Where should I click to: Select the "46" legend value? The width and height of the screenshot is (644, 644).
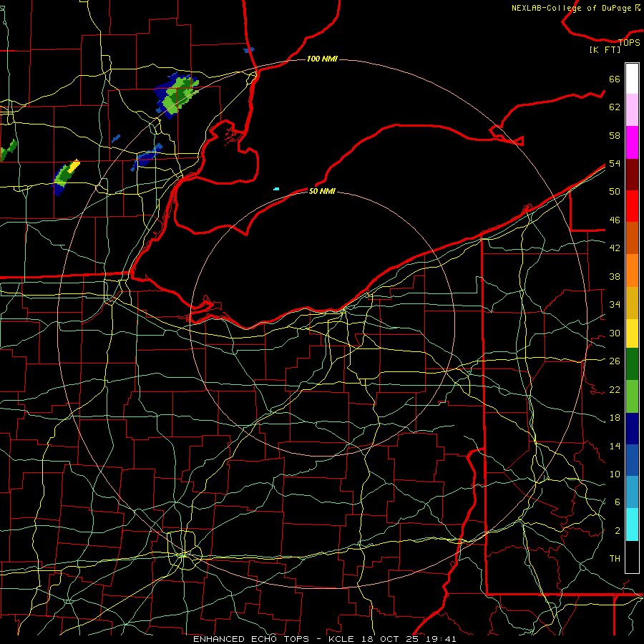[x=615, y=220]
